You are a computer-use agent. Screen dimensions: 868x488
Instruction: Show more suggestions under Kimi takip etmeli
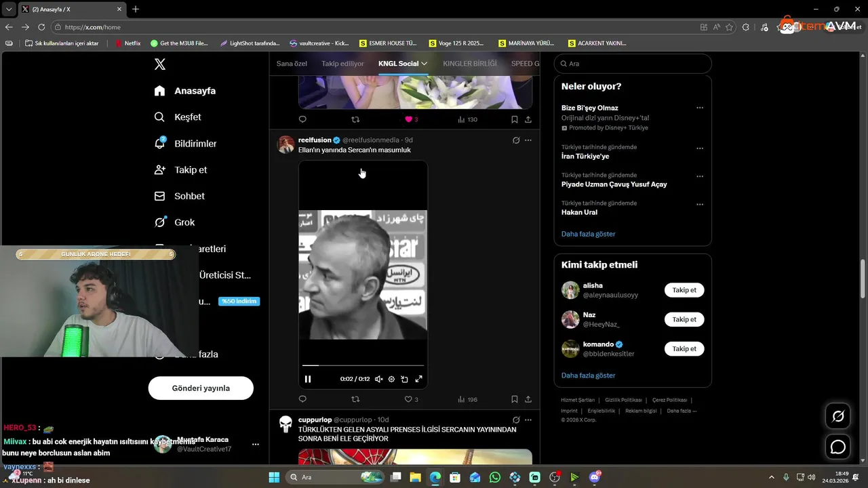click(x=588, y=375)
